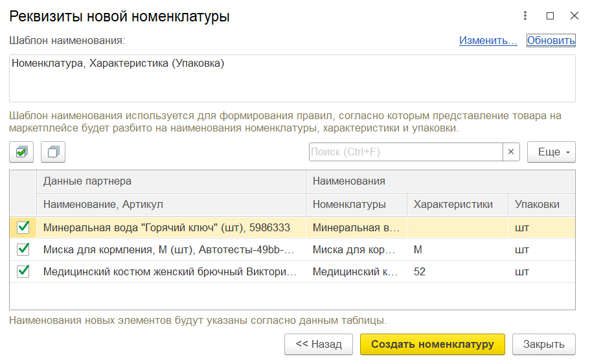Focus the Поиск search field
Screen dimensions: 590x364
click(405, 152)
